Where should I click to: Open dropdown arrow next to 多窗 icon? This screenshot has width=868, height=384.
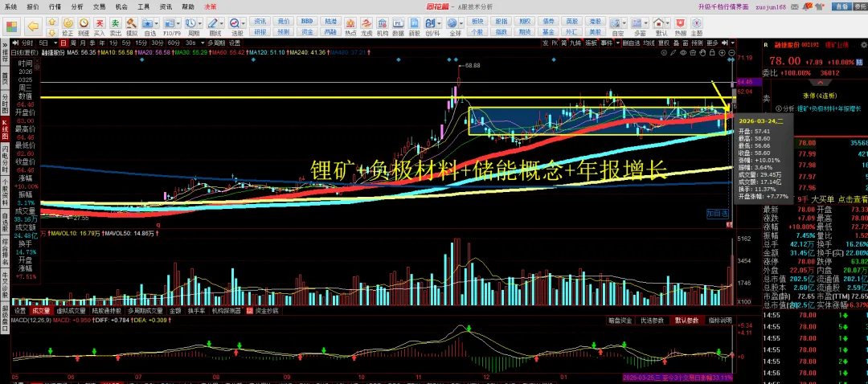pyautogui.click(x=645, y=23)
